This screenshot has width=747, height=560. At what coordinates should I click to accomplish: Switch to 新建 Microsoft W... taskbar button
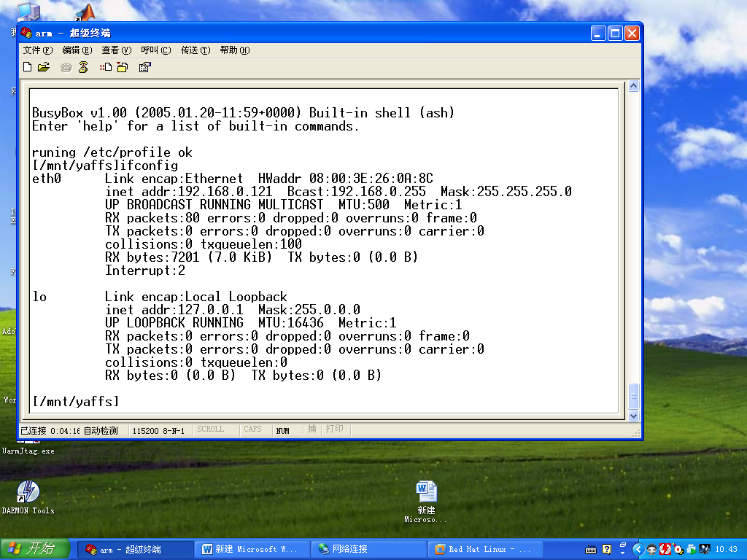coord(252,550)
